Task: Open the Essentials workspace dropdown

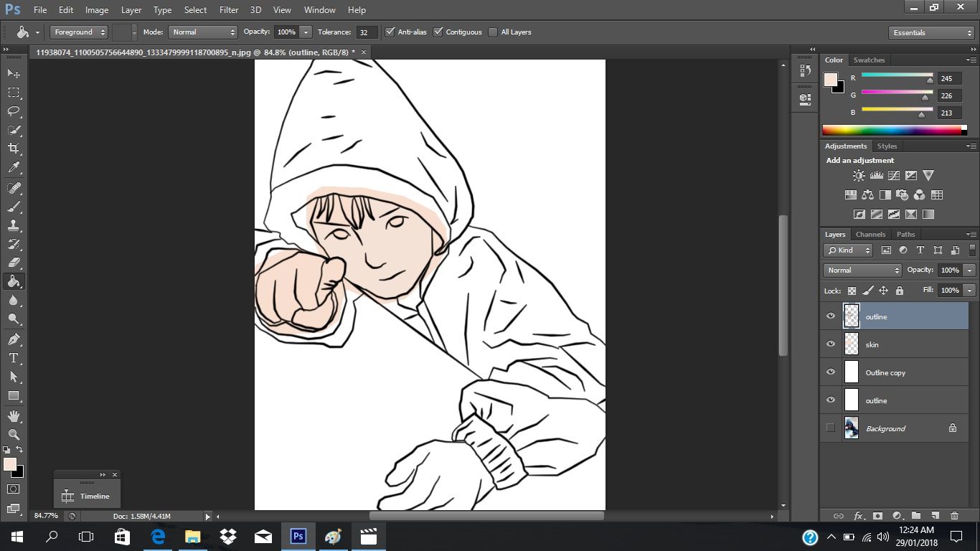Action: tap(930, 32)
